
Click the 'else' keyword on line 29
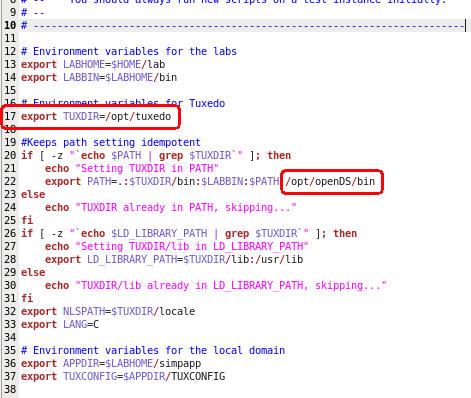click(x=33, y=272)
